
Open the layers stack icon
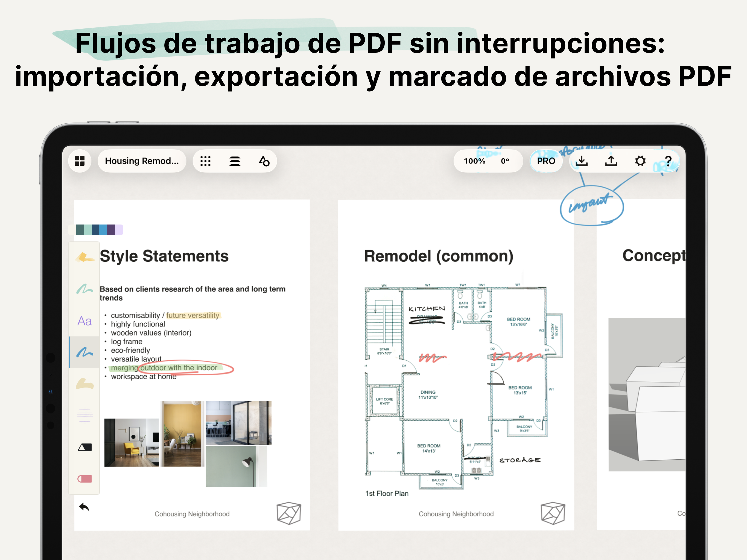click(235, 161)
